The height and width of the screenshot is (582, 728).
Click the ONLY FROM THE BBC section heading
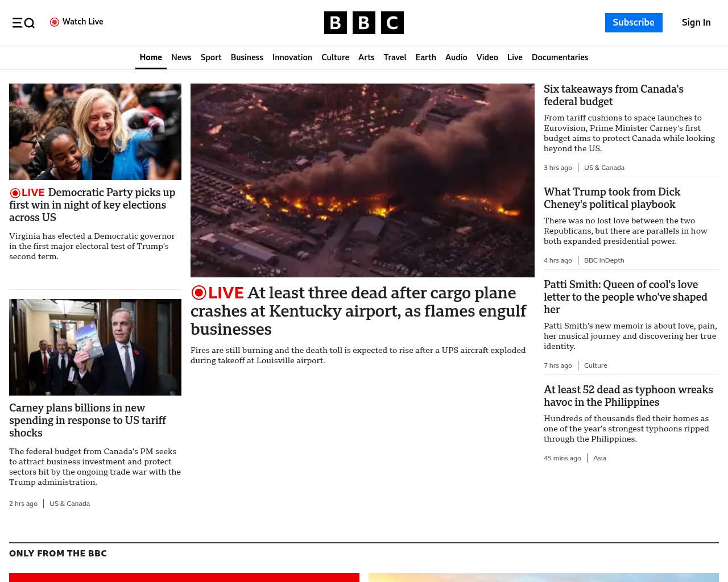click(58, 554)
